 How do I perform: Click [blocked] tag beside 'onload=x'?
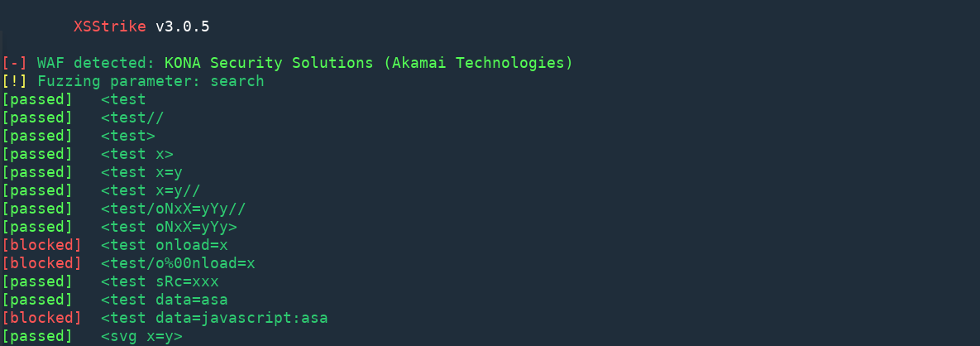coord(41,245)
